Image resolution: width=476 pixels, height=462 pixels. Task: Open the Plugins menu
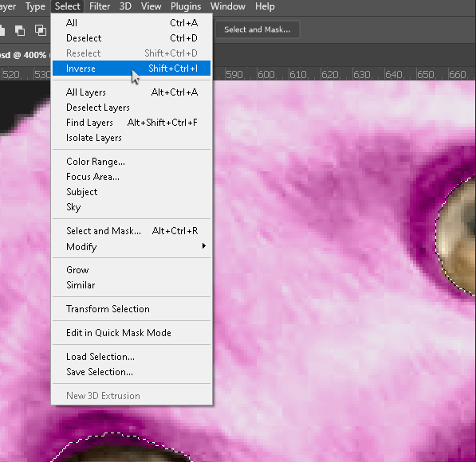coord(186,6)
